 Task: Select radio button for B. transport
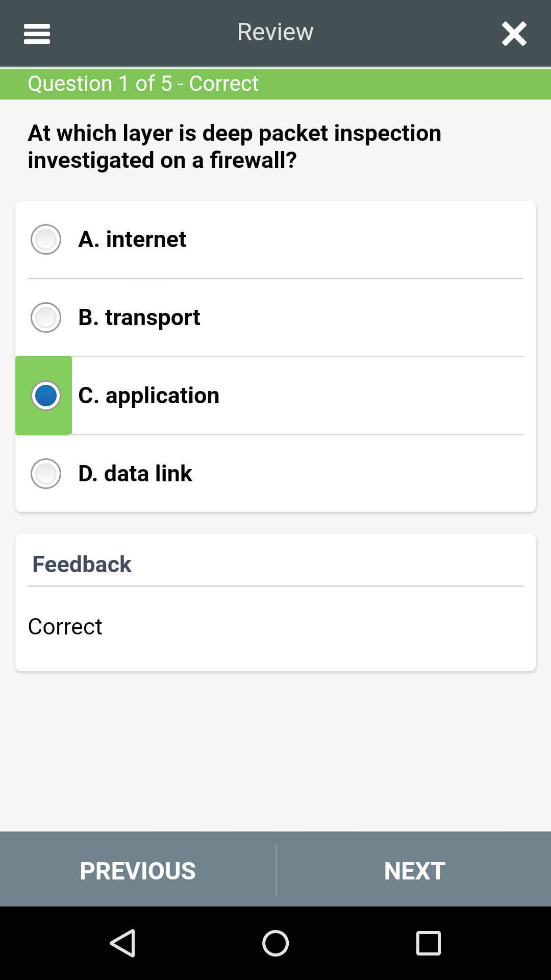(x=46, y=317)
